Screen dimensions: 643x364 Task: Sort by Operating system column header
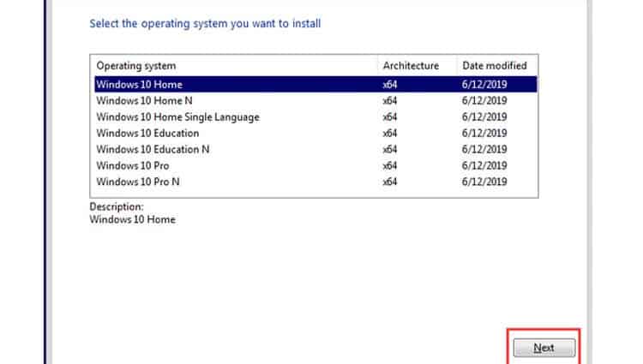tap(236, 65)
